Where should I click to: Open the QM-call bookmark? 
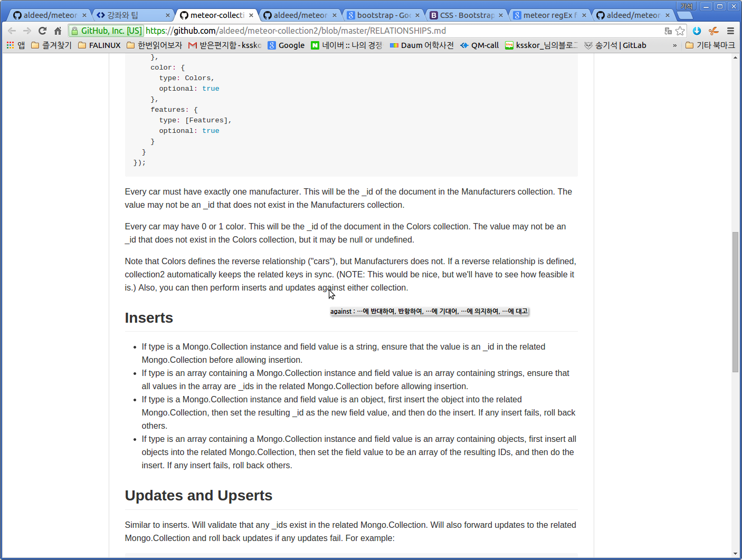(479, 45)
